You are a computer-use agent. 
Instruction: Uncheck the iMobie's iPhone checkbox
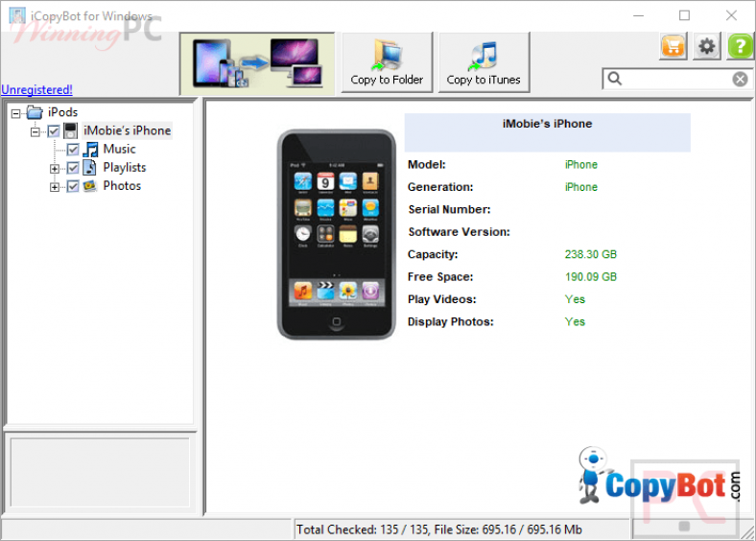[x=54, y=130]
